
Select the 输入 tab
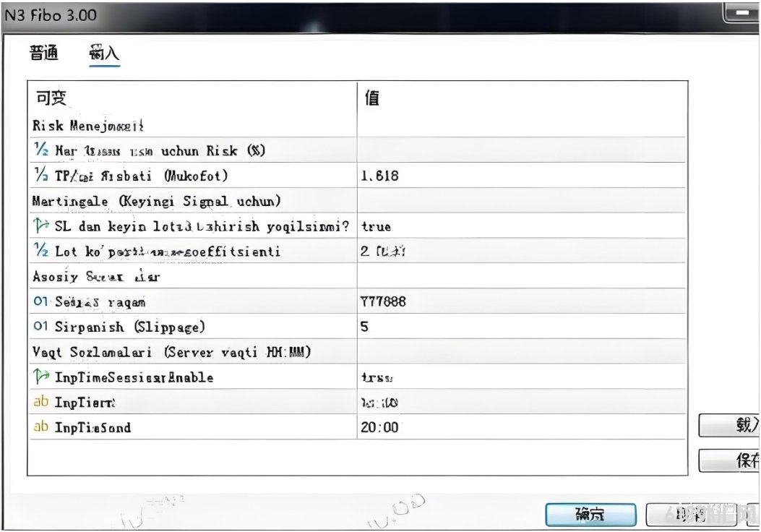click(104, 53)
